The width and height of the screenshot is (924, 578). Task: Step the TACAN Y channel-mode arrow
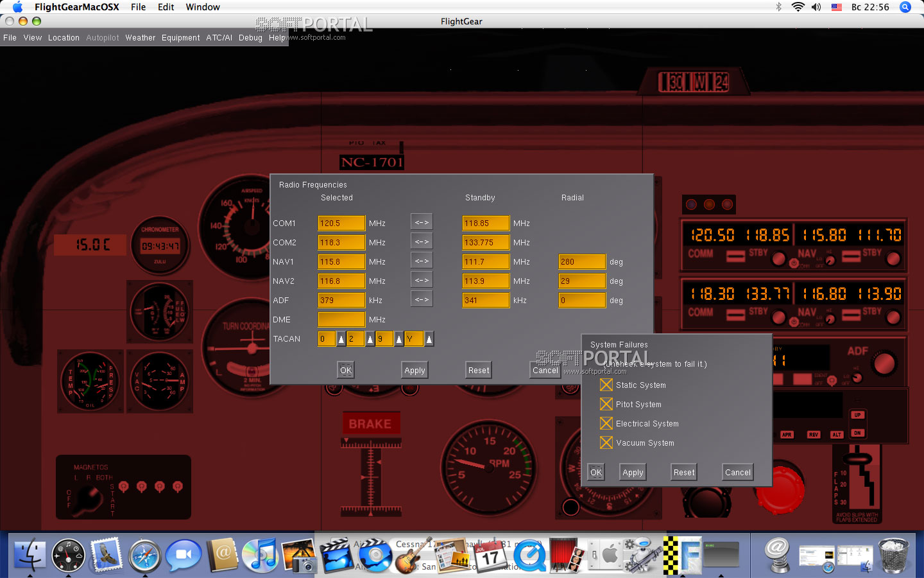pyautogui.click(x=429, y=338)
